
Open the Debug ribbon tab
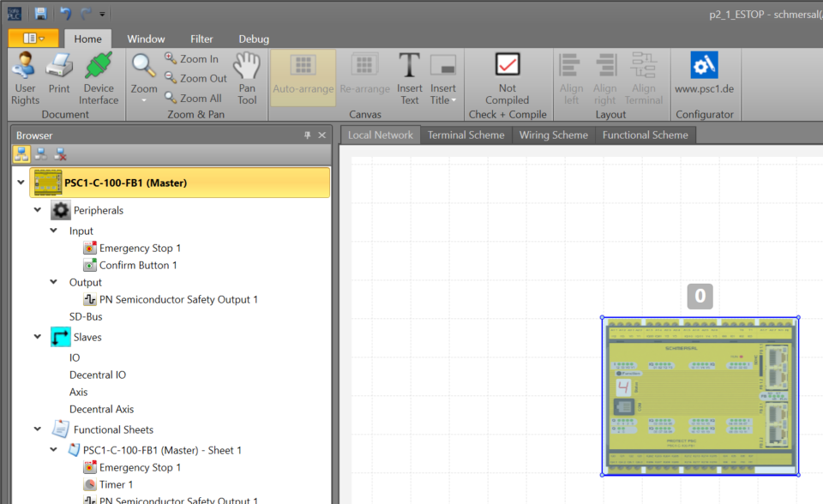coord(254,39)
